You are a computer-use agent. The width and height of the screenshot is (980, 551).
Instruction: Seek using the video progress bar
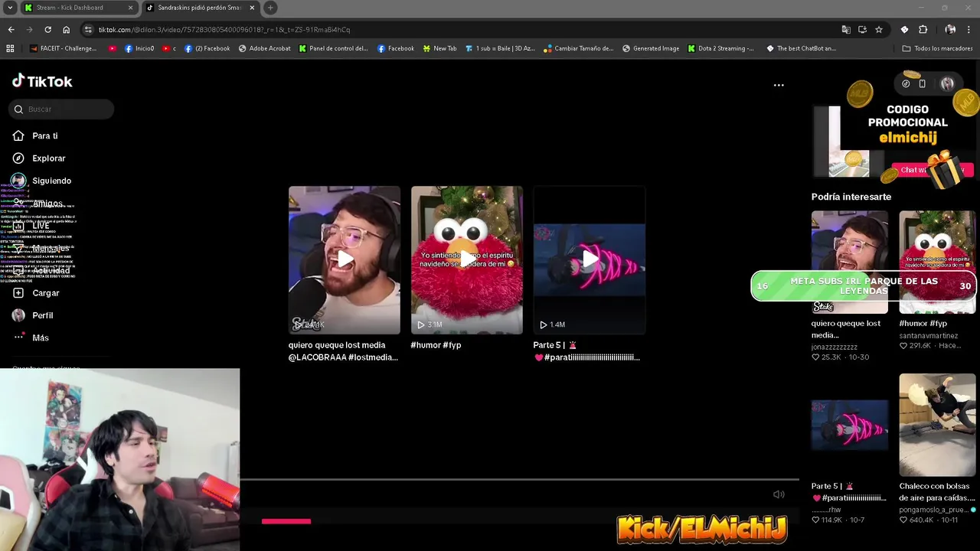point(519,480)
